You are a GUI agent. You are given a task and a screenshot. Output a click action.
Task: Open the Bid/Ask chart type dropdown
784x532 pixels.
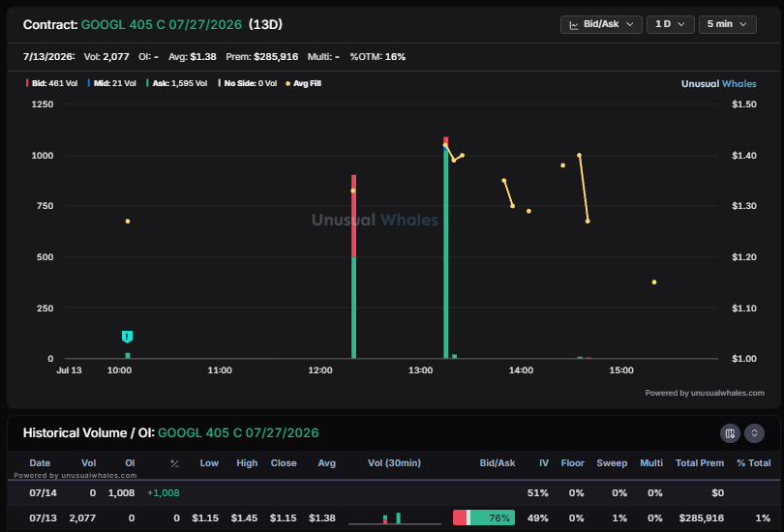point(601,24)
